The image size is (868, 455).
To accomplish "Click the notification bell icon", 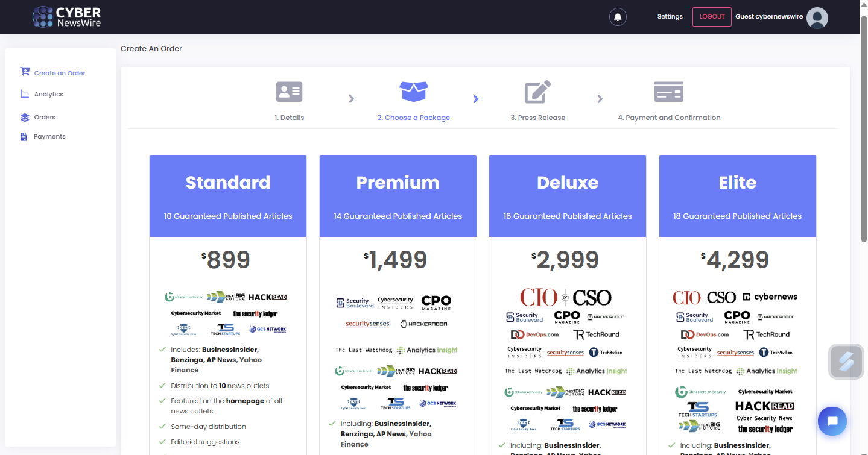I will pyautogui.click(x=618, y=17).
